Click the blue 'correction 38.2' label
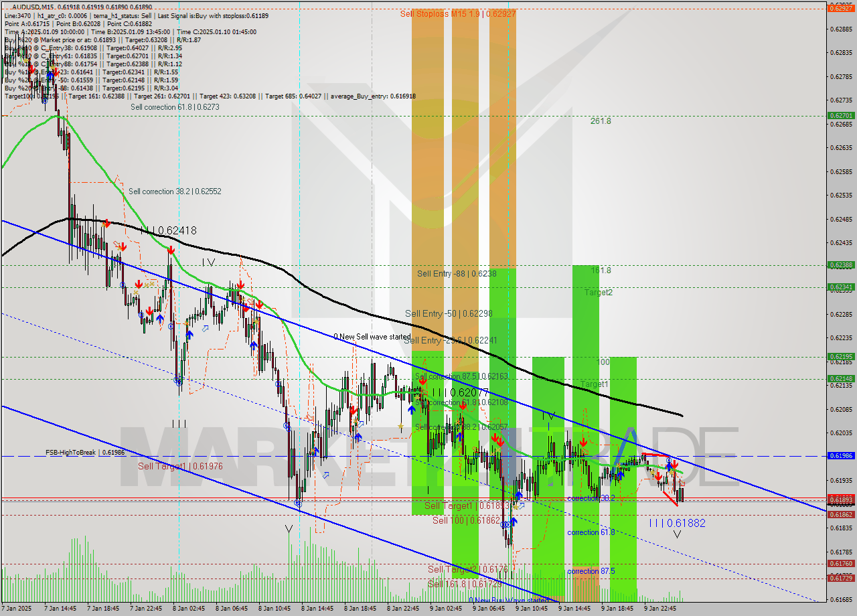Image resolution: width=857 pixels, height=616 pixels. 591,499
